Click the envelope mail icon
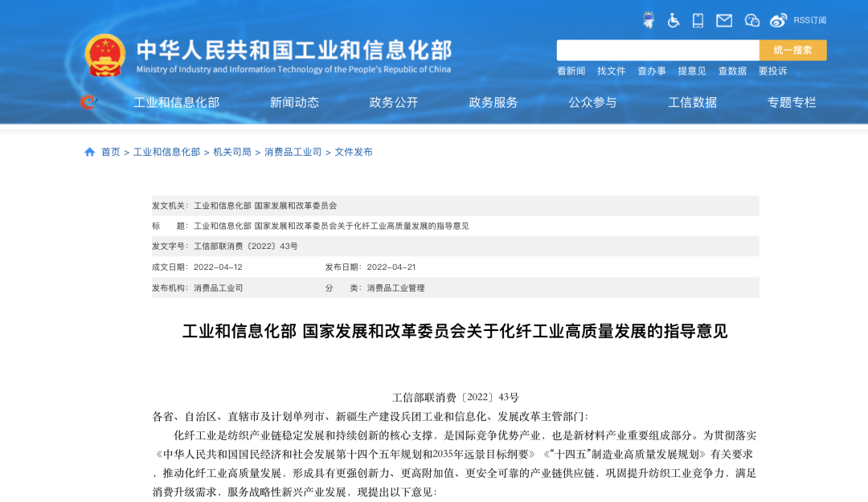 [x=724, y=20]
